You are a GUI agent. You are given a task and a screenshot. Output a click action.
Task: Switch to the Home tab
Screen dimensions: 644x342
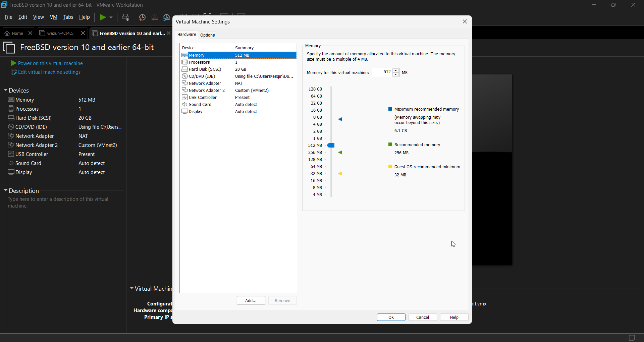tap(14, 33)
